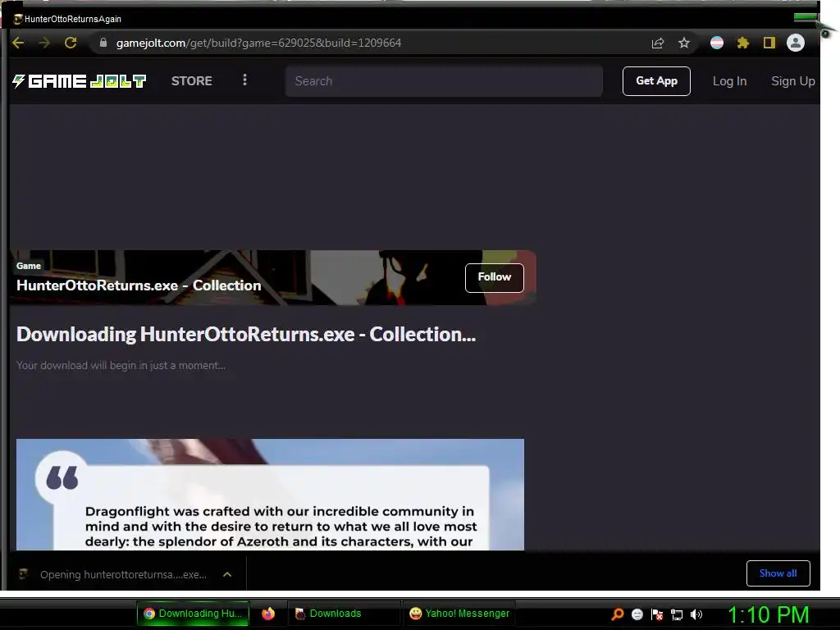Open the volume speaker tray icon

[696, 614]
